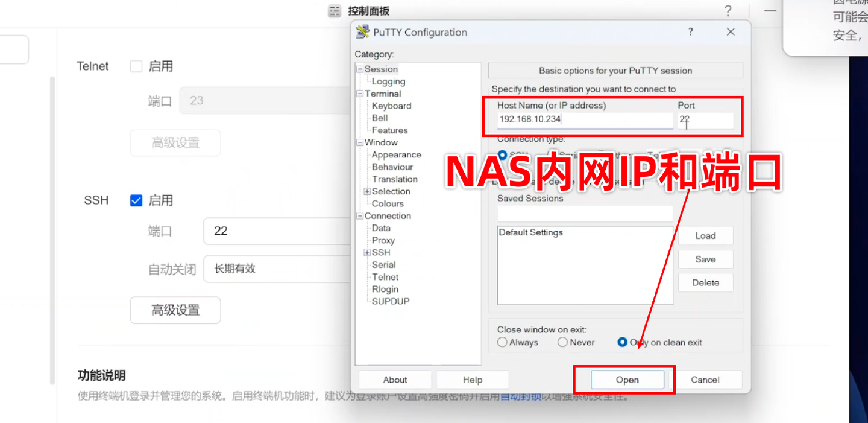Expand the Selection tree node
Image resolution: width=868 pixels, height=423 pixels.
[x=367, y=192]
